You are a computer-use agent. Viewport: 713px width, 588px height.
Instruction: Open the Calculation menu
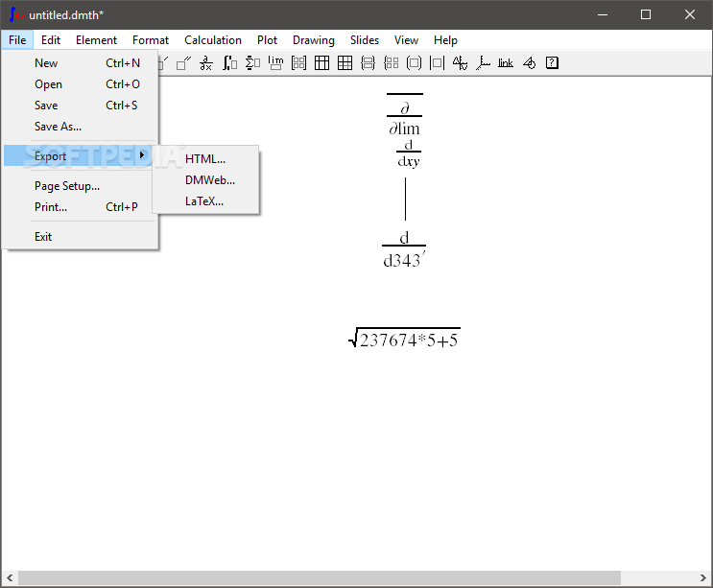pos(213,40)
